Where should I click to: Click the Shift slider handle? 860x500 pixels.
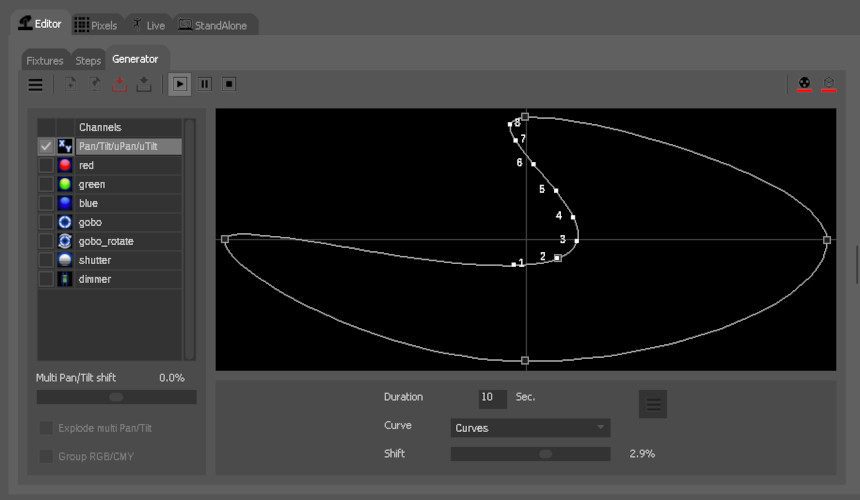point(545,454)
